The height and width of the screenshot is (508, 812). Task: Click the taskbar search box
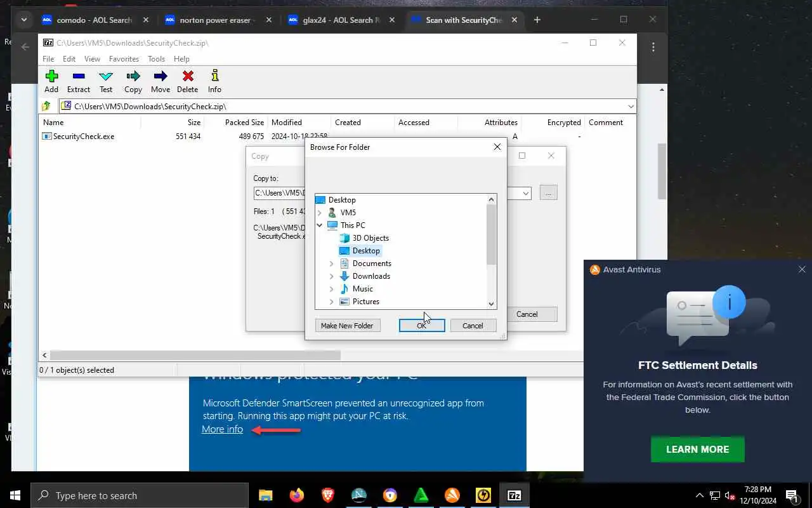tap(140, 495)
